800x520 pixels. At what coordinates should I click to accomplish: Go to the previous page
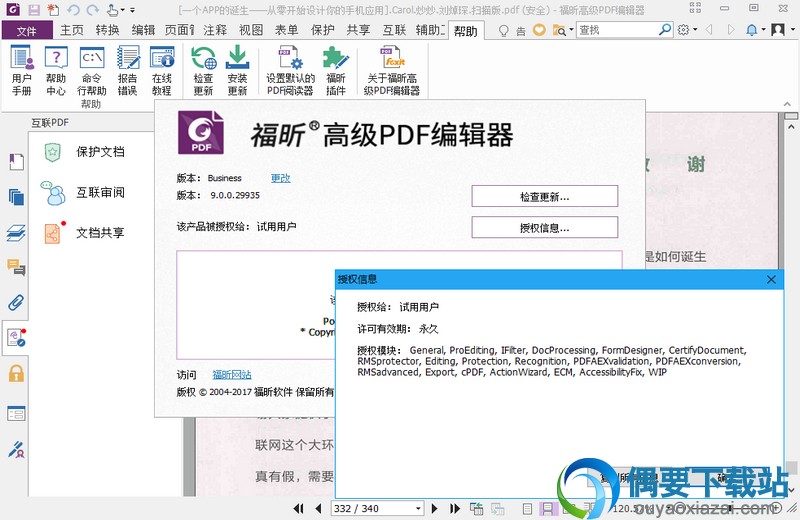click(x=319, y=508)
